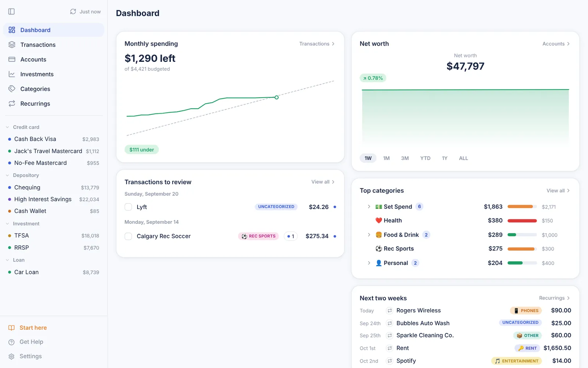Expand the Food & Drink category
The height and width of the screenshot is (368, 588).
(x=369, y=235)
